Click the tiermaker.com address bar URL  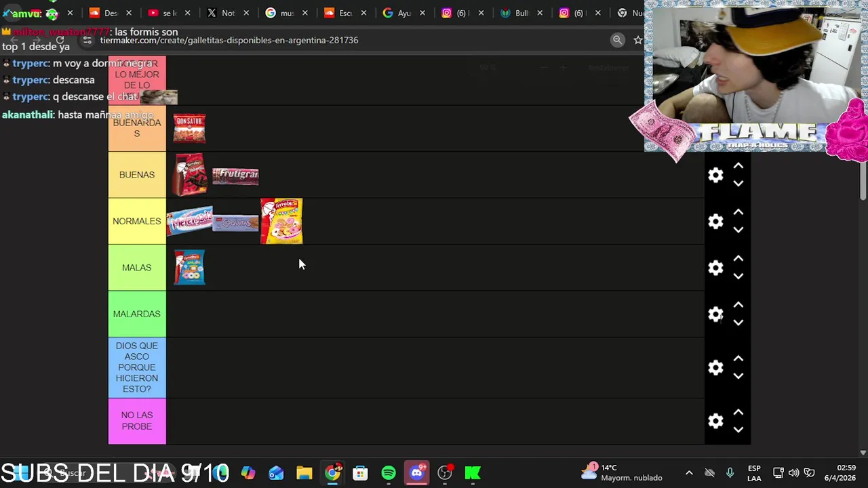pos(229,40)
